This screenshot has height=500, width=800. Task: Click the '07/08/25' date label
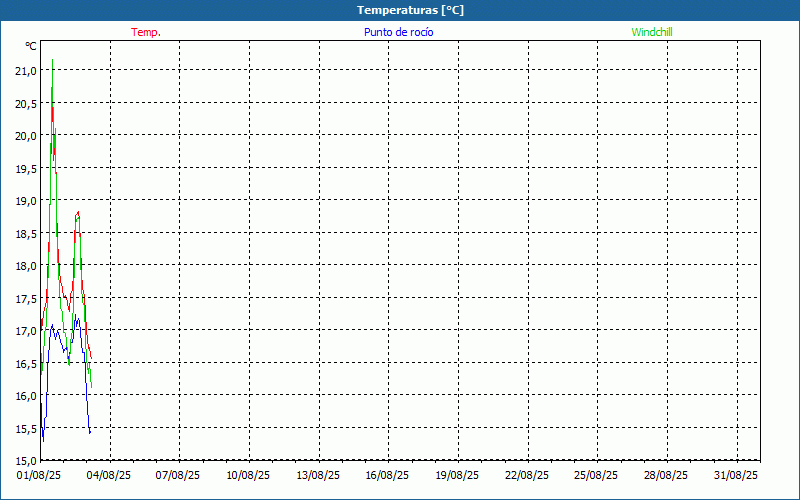point(178,476)
